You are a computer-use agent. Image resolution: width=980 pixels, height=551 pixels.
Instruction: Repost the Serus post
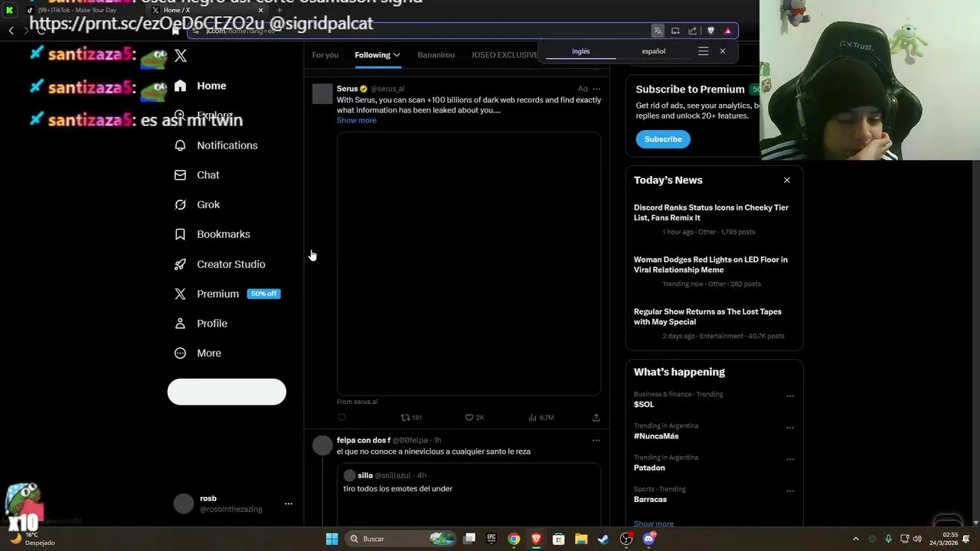click(x=411, y=418)
